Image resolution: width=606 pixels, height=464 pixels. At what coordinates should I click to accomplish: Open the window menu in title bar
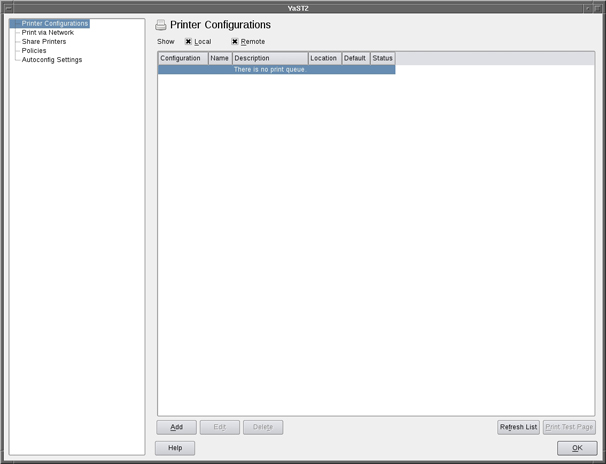click(x=6, y=6)
